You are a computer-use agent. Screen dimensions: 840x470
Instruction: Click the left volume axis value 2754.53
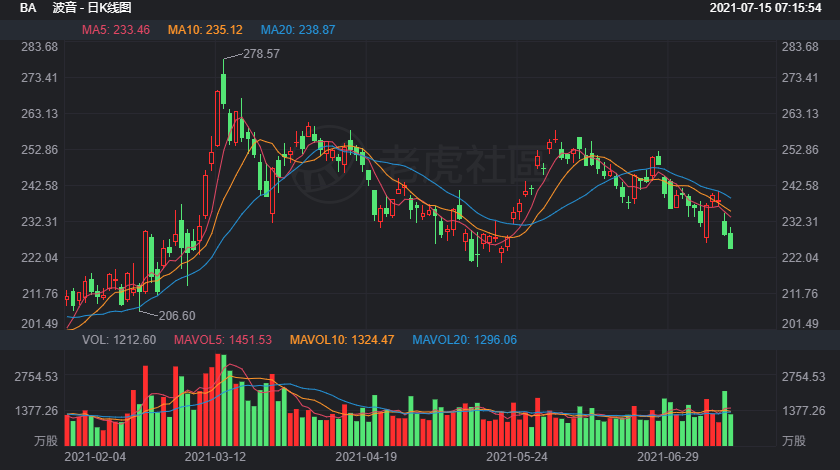(36, 377)
